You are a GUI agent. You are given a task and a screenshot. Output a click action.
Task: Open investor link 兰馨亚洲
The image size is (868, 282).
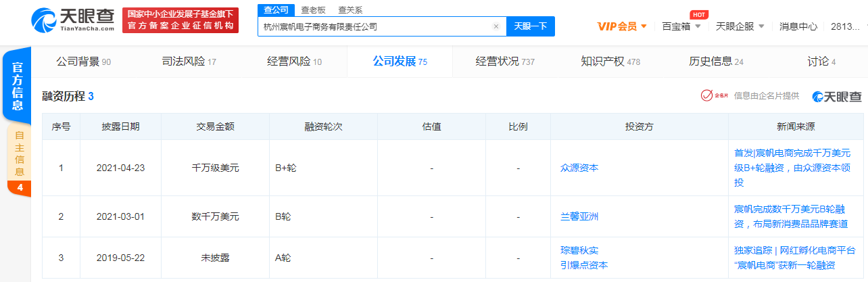click(x=579, y=216)
